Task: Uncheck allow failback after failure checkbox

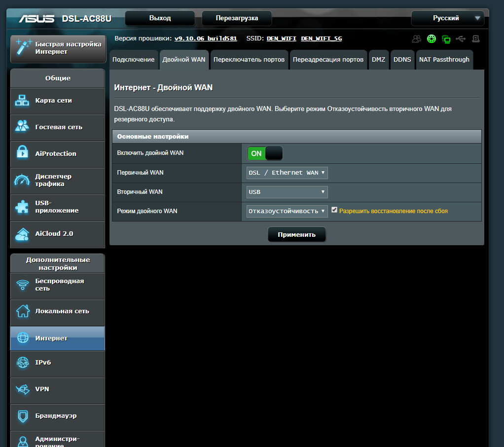Action: coord(334,210)
